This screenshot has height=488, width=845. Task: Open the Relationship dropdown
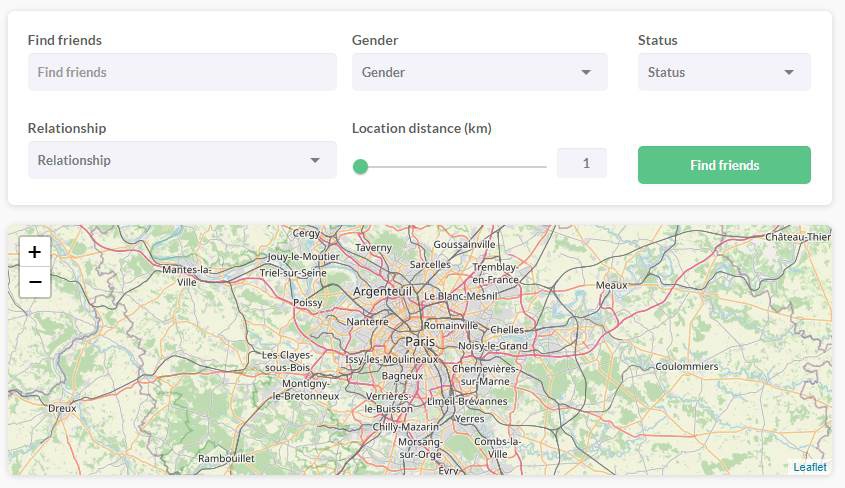182,160
